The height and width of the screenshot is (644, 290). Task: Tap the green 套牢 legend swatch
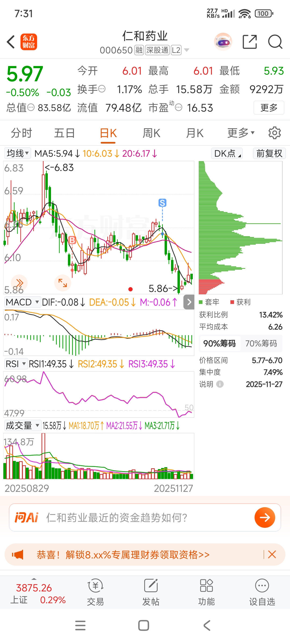pyautogui.click(x=201, y=302)
